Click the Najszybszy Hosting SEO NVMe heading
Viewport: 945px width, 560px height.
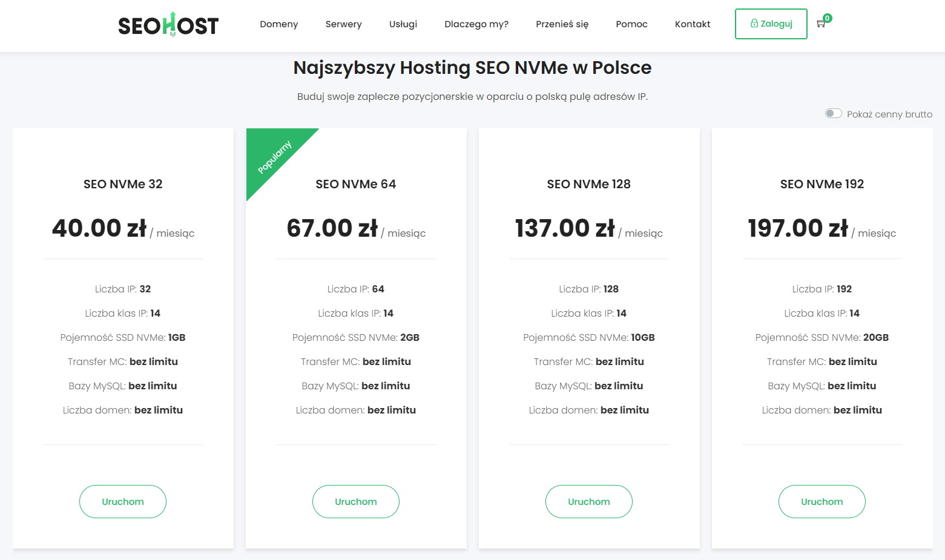[x=472, y=68]
